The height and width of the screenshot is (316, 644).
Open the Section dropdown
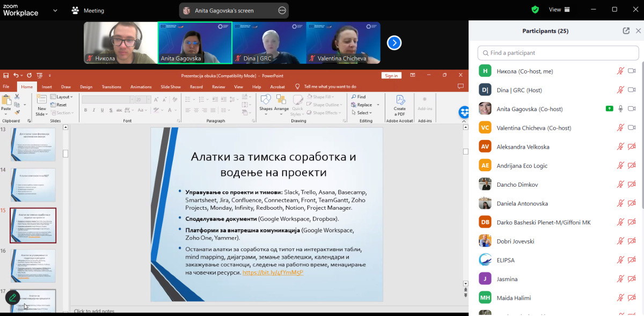pyautogui.click(x=62, y=113)
